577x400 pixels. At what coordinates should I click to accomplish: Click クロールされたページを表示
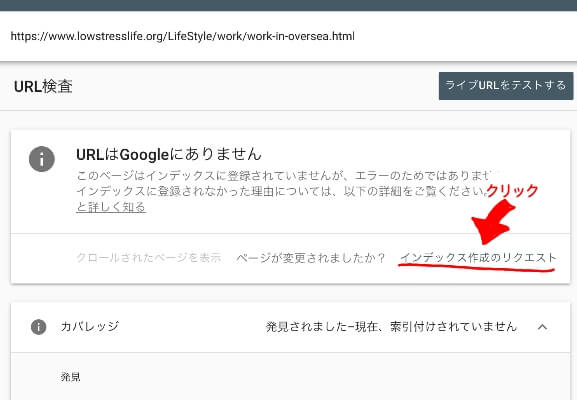point(149,258)
